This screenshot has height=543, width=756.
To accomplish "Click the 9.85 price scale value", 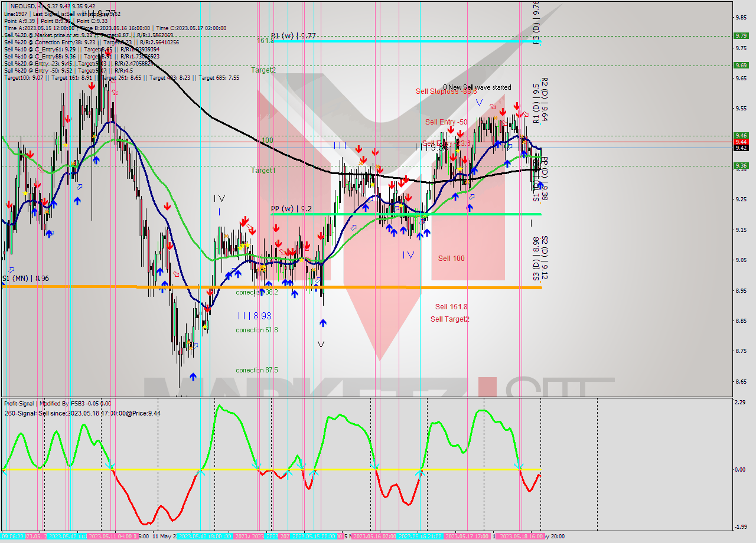I will tap(741, 17).
